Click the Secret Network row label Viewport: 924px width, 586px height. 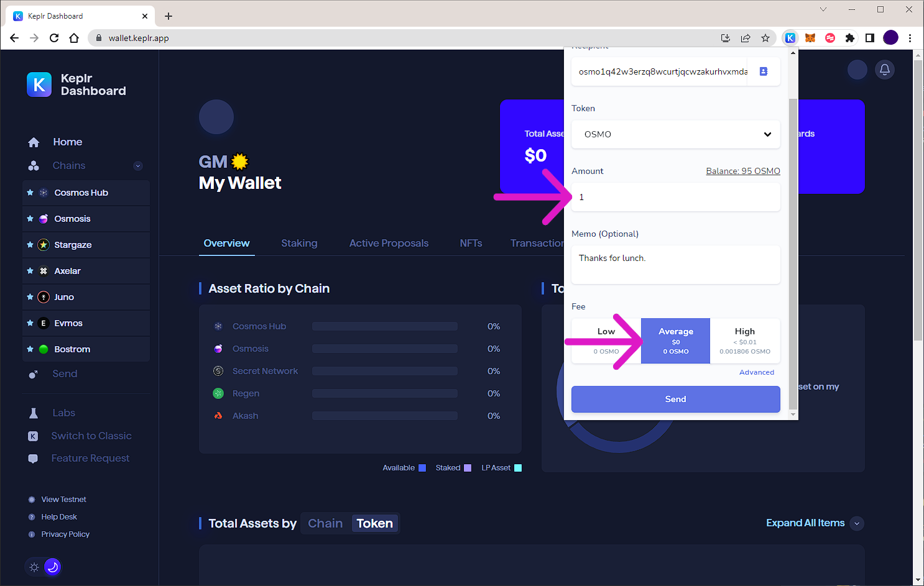[265, 372]
